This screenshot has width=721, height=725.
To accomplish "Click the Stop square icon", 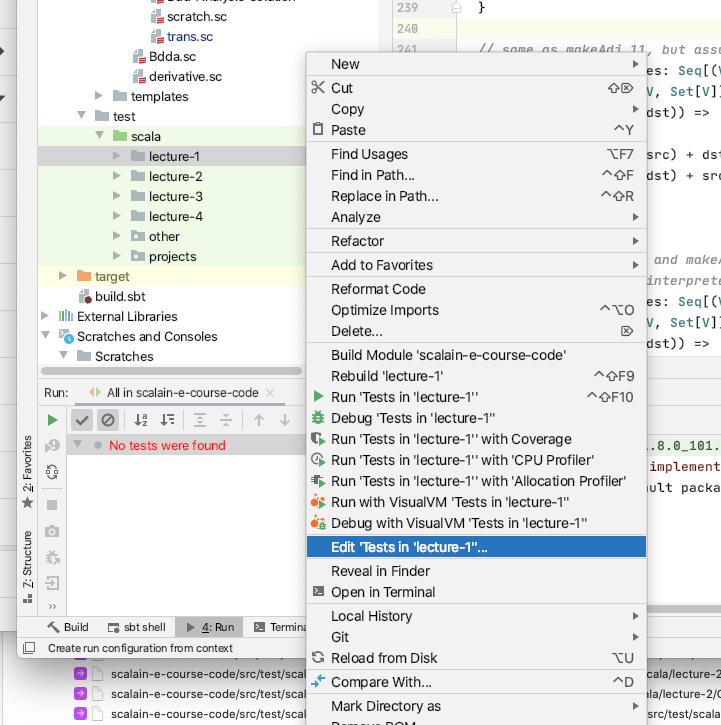I will 52,505.
